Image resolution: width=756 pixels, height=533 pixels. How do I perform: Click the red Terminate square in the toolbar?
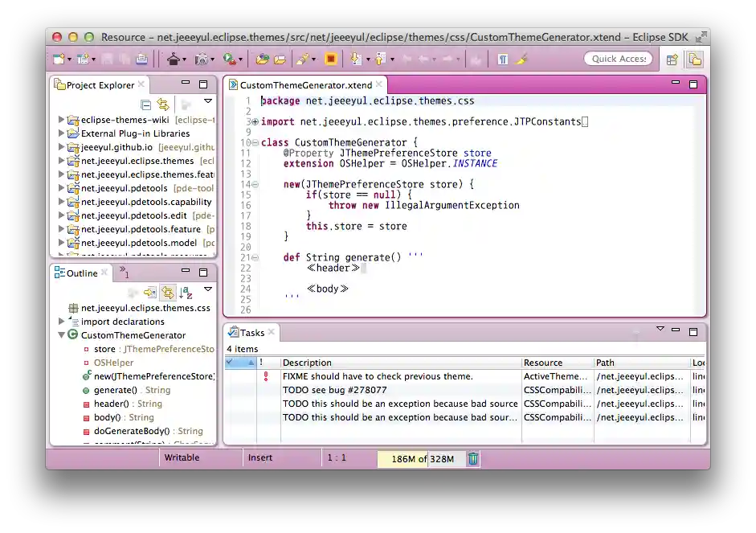tap(330, 58)
